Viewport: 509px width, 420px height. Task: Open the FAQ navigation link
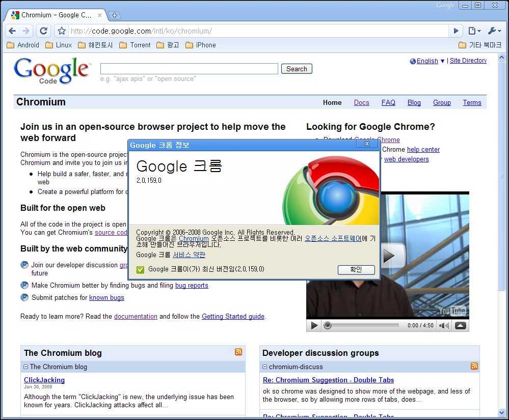pos(388,102)
